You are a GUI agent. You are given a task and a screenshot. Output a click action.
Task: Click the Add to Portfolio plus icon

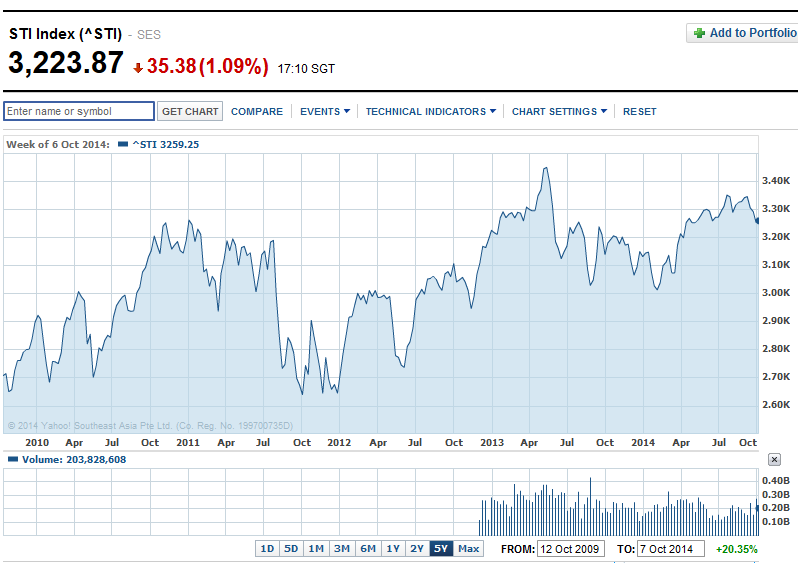coord(698,33)
